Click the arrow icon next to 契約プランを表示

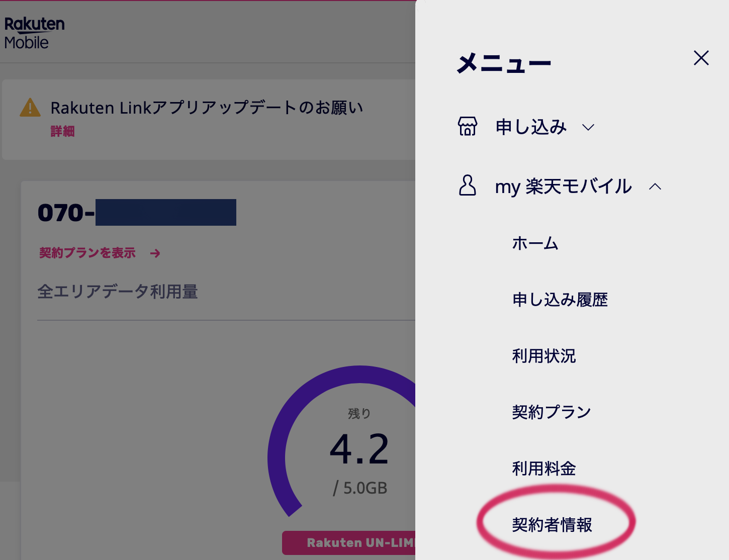click(x=155, y=253)
